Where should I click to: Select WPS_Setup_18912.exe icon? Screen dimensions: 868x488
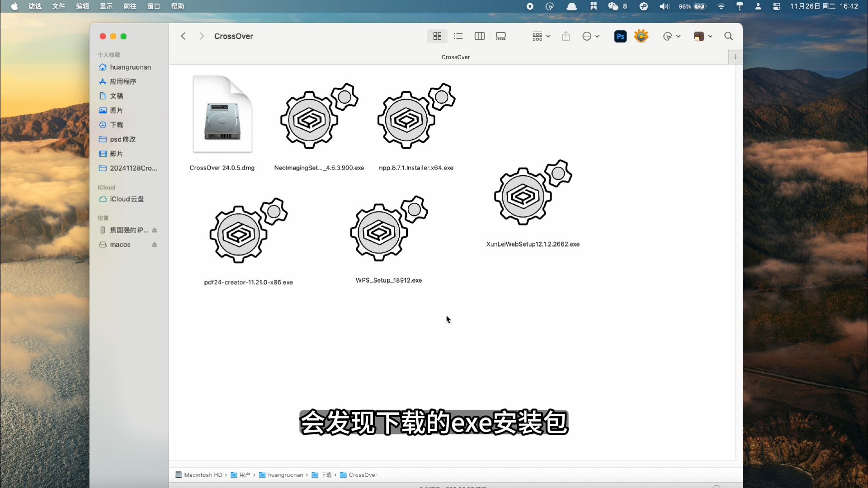pos(389,229)
